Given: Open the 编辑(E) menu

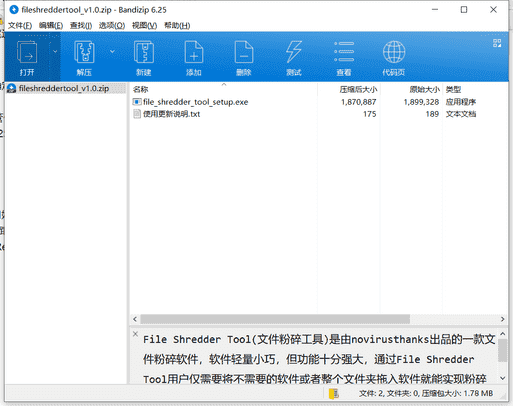Looking at the screenshot, I should (x=51, y=25).
